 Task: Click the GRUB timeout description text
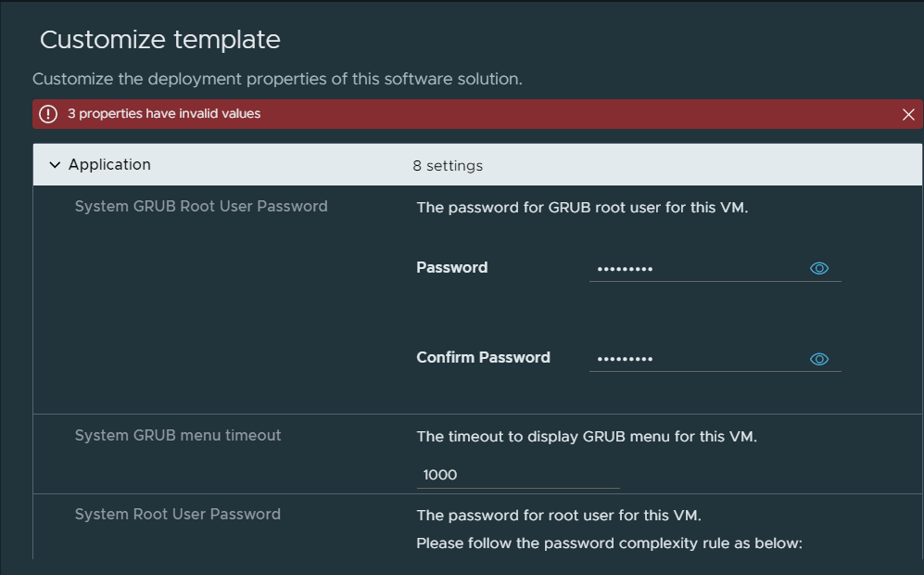[x=587, y=437]
